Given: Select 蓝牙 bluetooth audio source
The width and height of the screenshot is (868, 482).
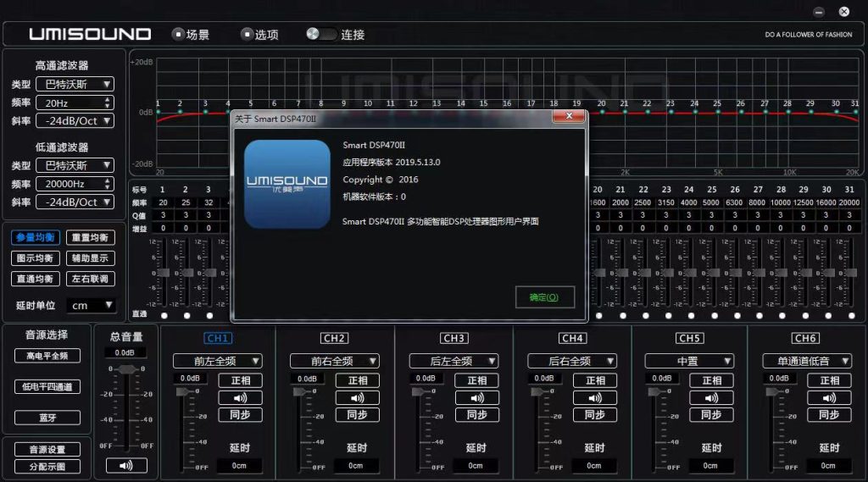Looking at the screenshot, I should tap(47, 418).
